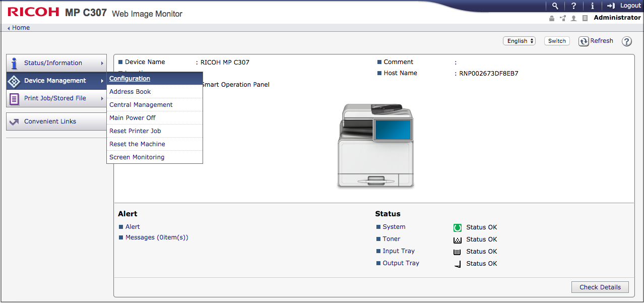The image size is (644, 303).
Task: Open the Toner status link
Action: (392, 239)
